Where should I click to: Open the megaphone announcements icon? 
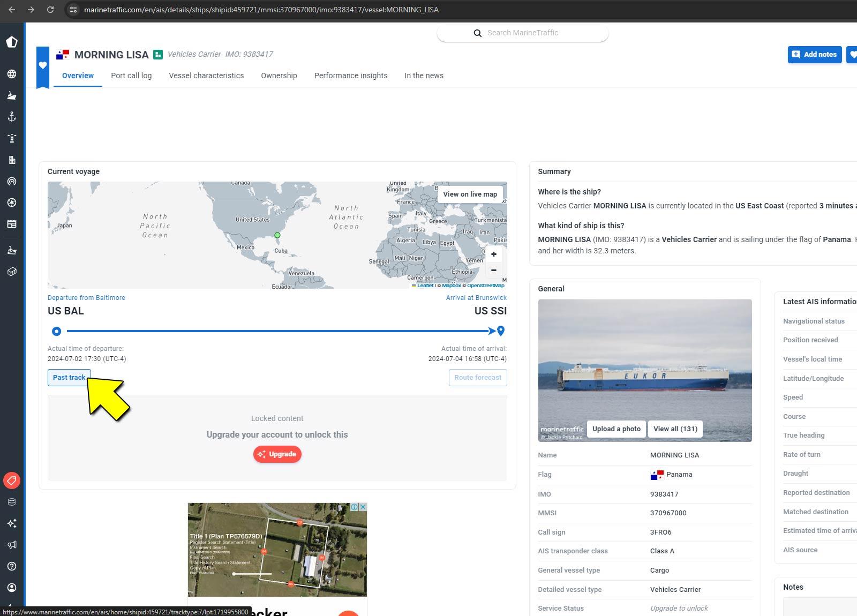(12, 545)
